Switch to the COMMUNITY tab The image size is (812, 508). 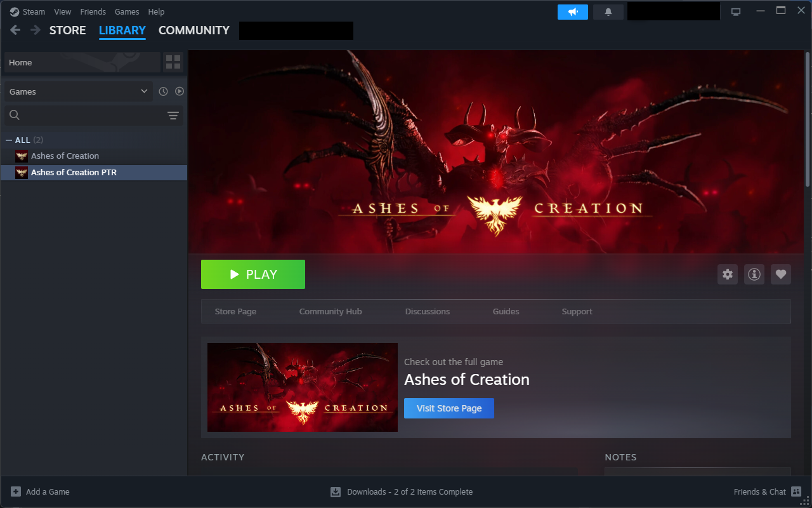click(x=194, y=30)
